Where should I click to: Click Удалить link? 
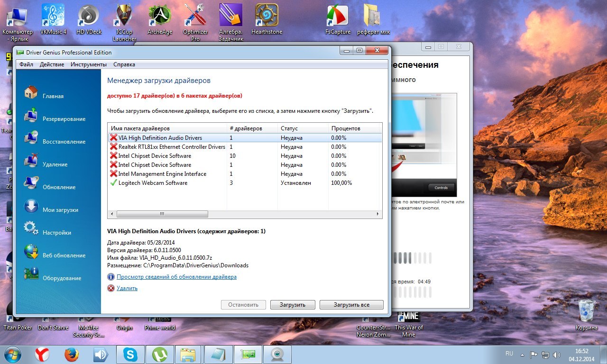click(127, 288)
